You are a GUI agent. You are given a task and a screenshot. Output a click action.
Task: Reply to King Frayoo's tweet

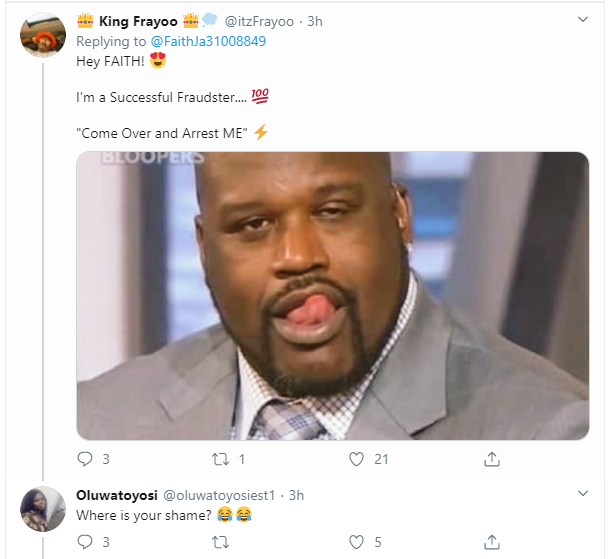(x=84, y=459)
